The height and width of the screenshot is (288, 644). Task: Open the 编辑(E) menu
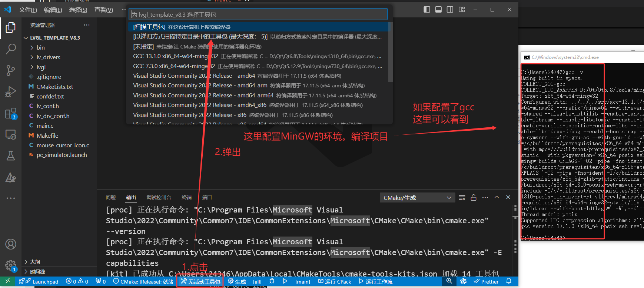point(53,10)
